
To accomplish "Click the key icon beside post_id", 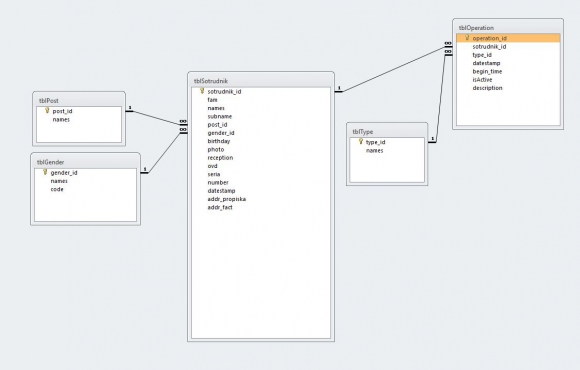I will (47, 110).
